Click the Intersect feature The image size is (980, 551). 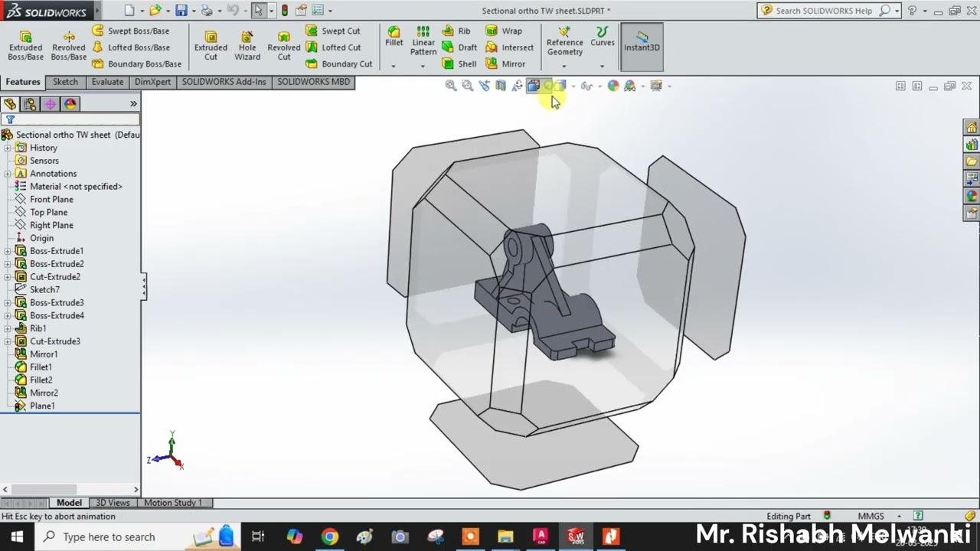[x=510, y=47]
